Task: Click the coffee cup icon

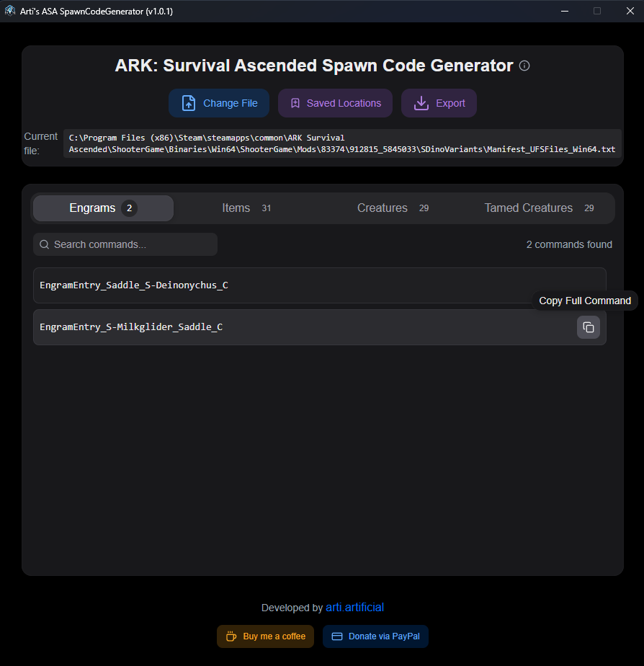Action: coord(231,636)
